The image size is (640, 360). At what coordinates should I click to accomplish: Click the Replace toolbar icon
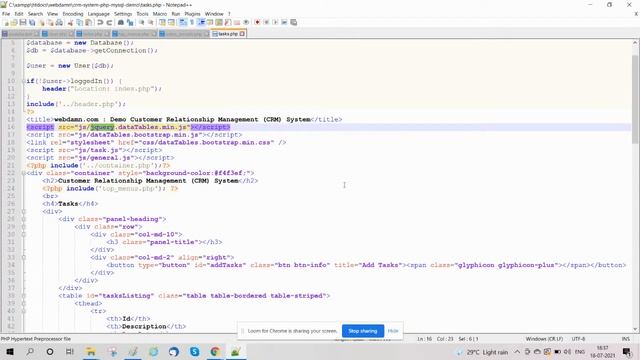(130, 22)
